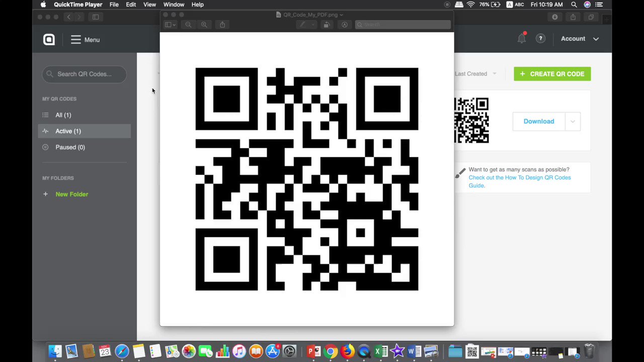This screenshot has height=362, width=644.
Task: Activate Siri in menu bar
Action: [587, 5]
